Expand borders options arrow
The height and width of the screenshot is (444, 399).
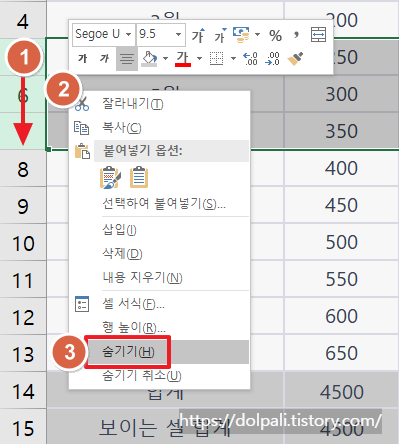tap(233, 59)
